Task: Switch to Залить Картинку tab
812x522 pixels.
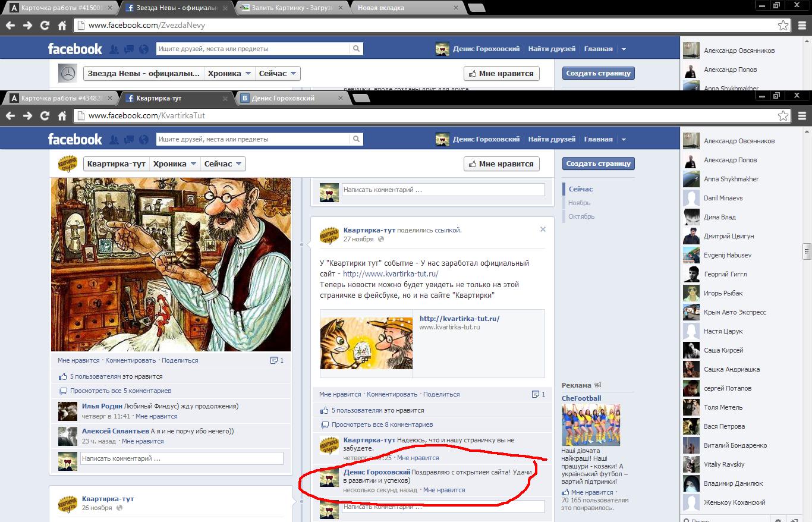Action: click(291, 8)
